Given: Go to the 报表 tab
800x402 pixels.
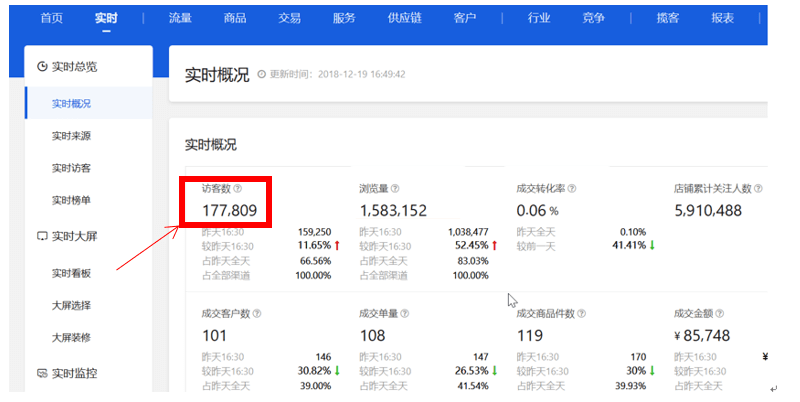Looking at the screenshot, I should tap(722, 18).
